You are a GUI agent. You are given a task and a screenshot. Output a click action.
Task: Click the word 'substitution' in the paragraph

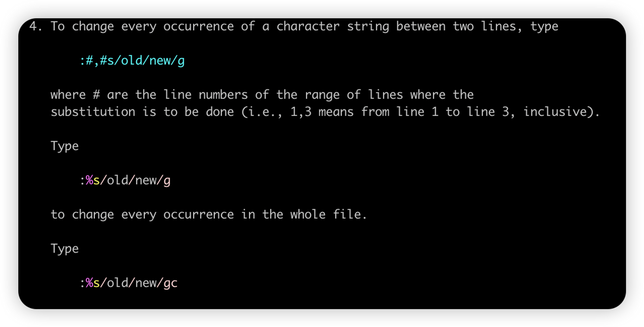click(93, 112)
